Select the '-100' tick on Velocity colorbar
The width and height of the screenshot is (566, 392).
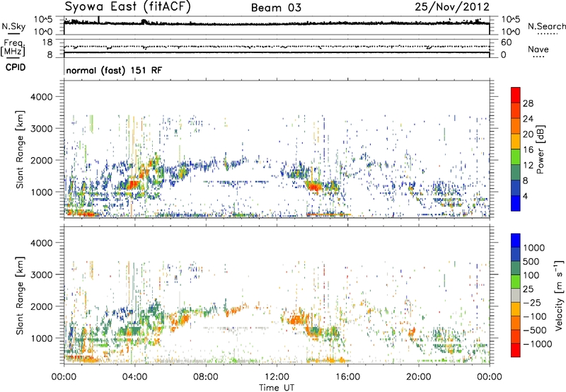coord(535,316)
